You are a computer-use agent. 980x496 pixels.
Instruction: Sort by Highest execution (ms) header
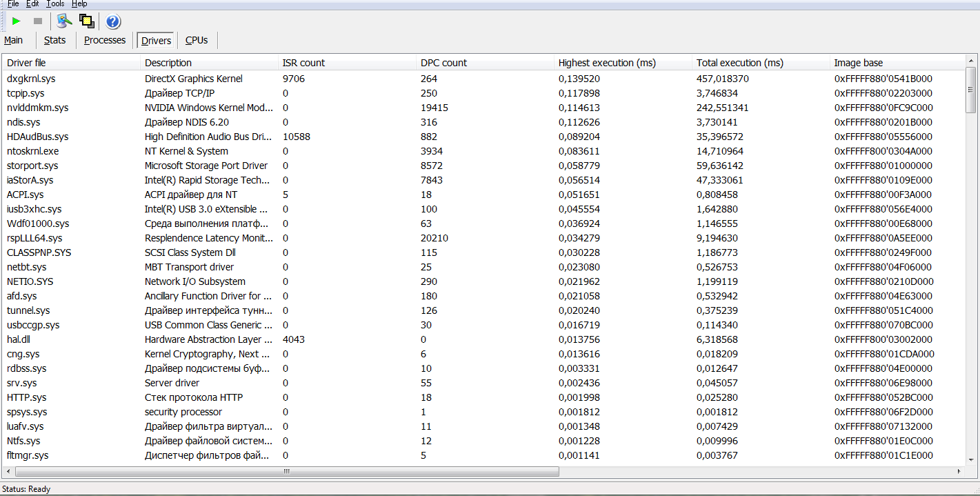[623, 63]
